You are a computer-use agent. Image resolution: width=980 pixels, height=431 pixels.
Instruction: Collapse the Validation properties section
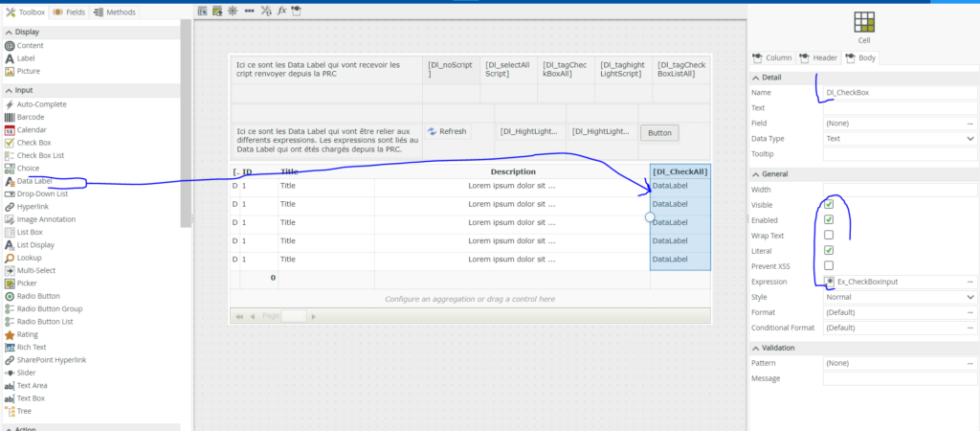pos(756,348)
